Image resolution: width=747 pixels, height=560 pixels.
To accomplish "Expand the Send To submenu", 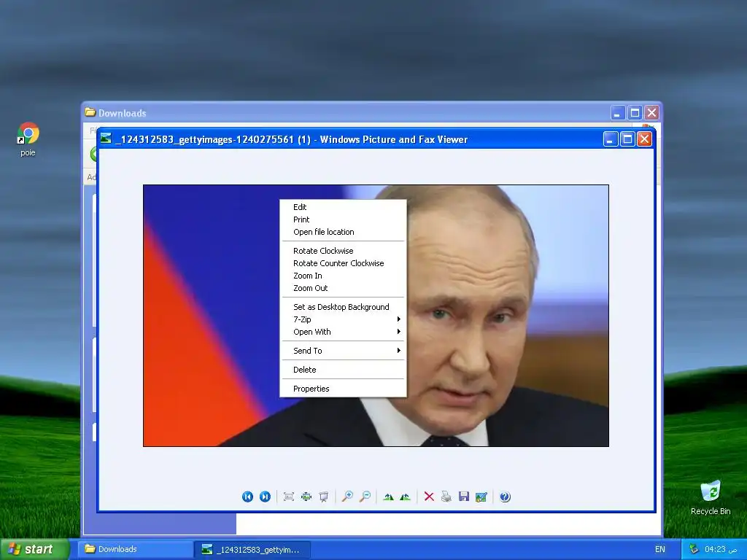I will click(x=343, y=351).
